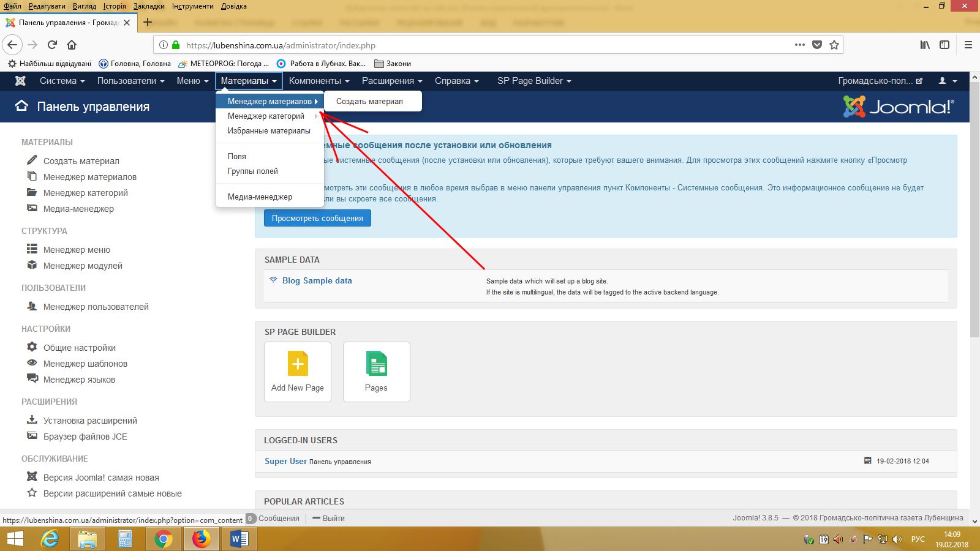This screenshot has width=980, height=551.
Task: Click the Joomla icon beside Версия Joomla! самая новая
Action: pos(32,476)
